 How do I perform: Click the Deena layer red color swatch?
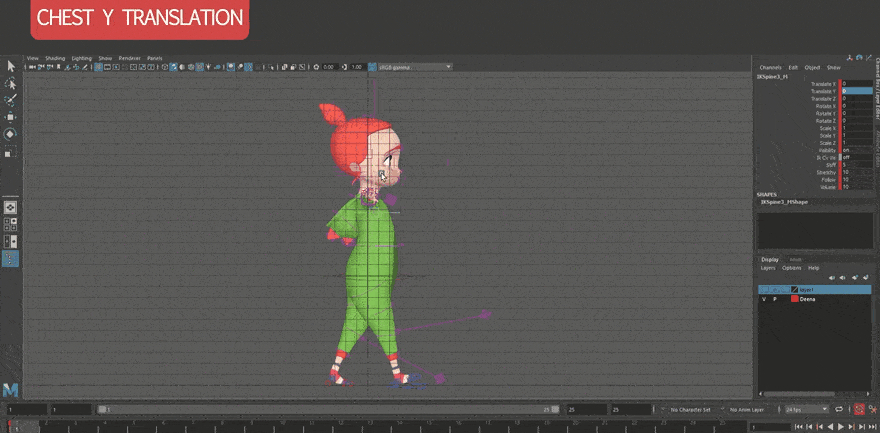(795, 299)
